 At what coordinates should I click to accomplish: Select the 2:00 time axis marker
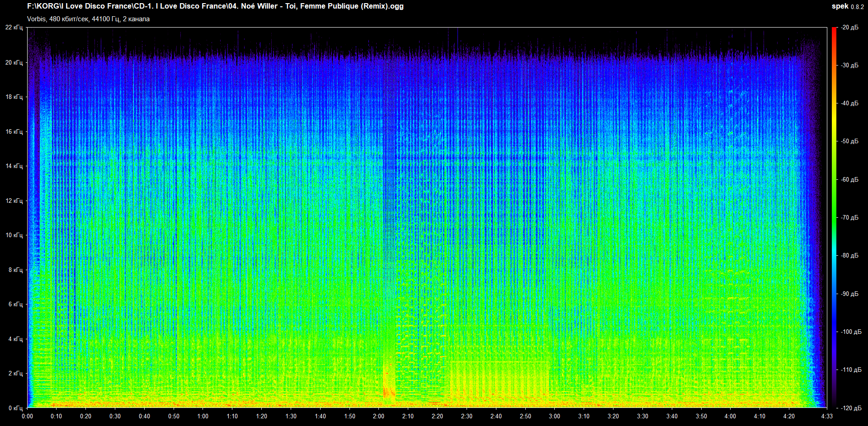click(x=378, y=416)
